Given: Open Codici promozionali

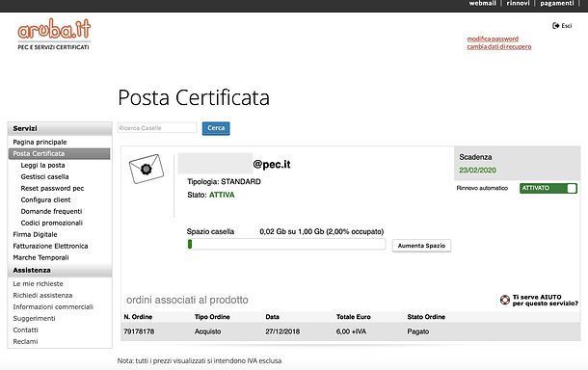Looking at the screenshot, I should (x=51, y=223).
